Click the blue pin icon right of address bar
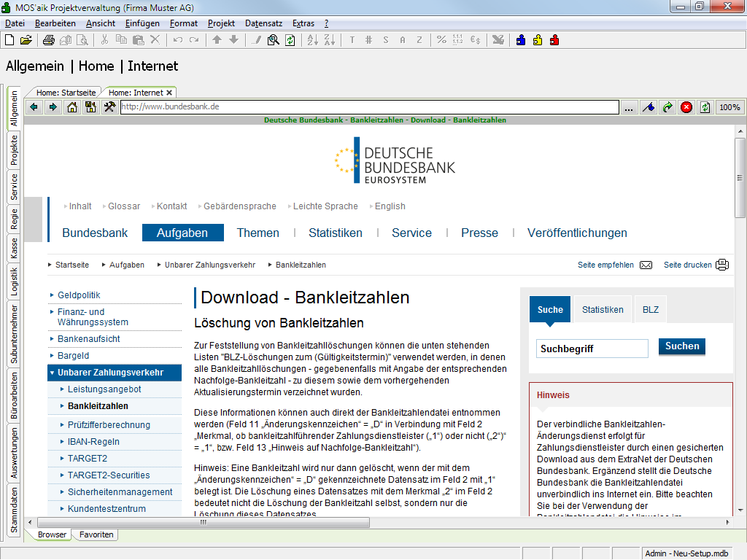Viewport: 747px width, 560px height. click(649, 108)
